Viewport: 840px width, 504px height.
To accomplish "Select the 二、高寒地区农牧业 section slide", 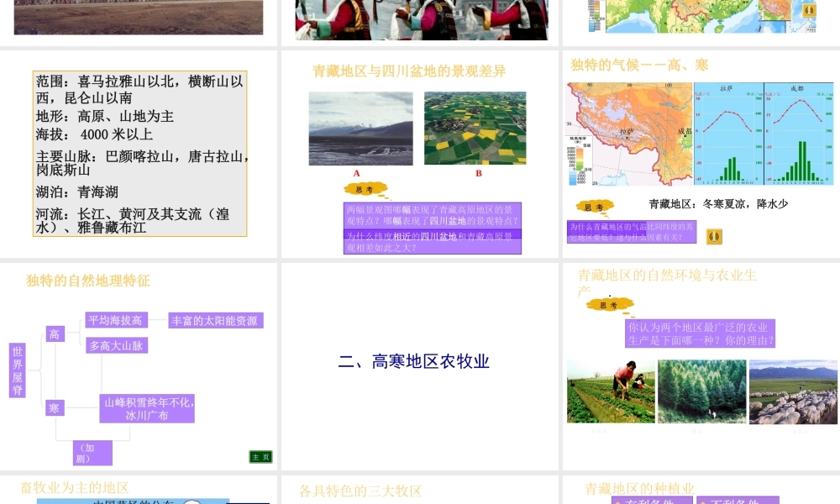I will (x=419, y=367).
